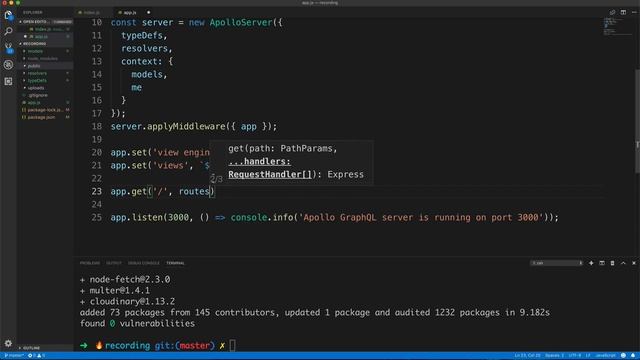Click the editor vertical scrollbar
Viewport: 640px width, 360px height.
click(637, 120)
